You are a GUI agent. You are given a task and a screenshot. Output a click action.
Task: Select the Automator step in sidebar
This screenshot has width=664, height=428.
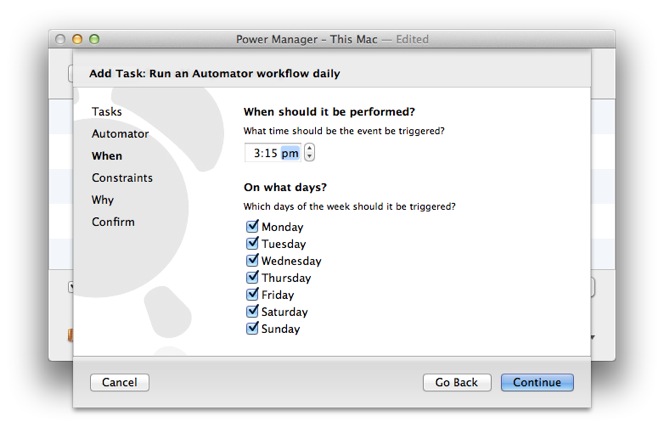pyautogui.click(x=120, y=134)
